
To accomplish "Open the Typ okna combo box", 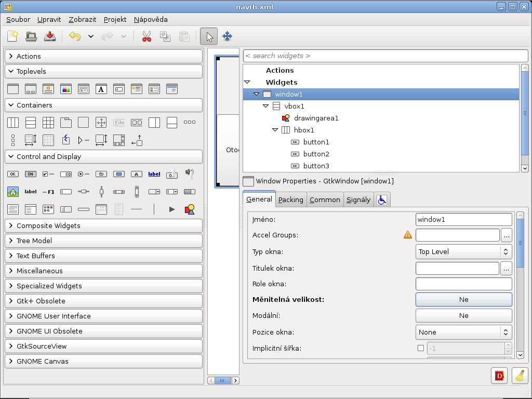I will (463, 252).
